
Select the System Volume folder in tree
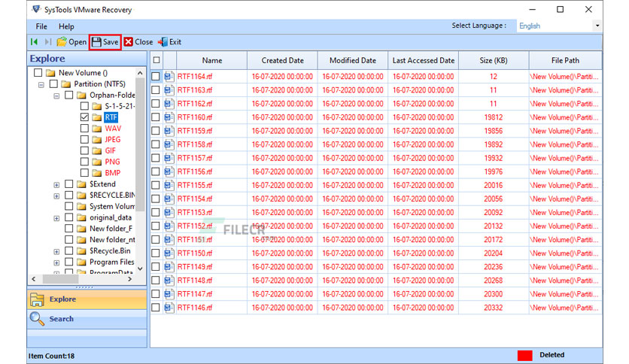point(112,206)
